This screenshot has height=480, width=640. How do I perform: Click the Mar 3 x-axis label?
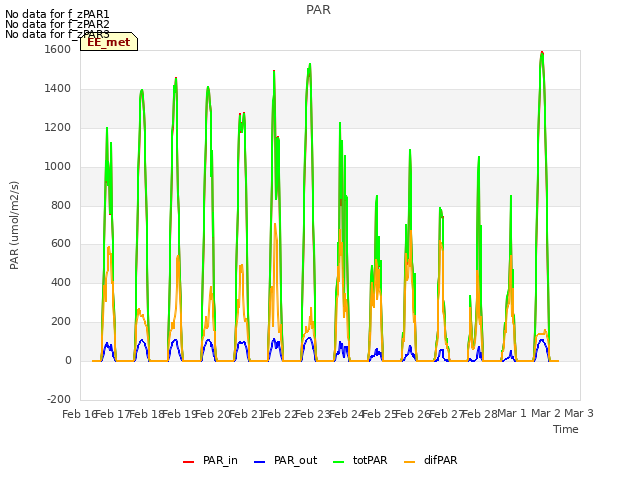579,413
